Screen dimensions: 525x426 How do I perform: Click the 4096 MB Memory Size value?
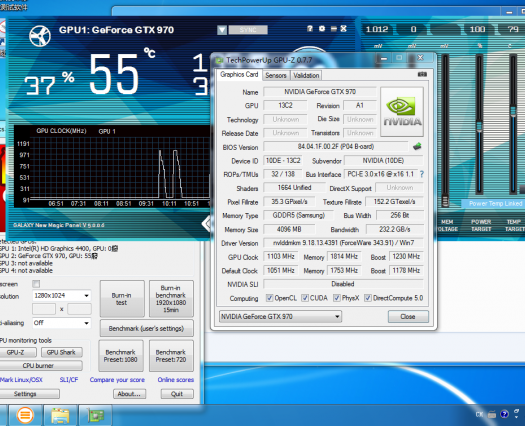289,229
